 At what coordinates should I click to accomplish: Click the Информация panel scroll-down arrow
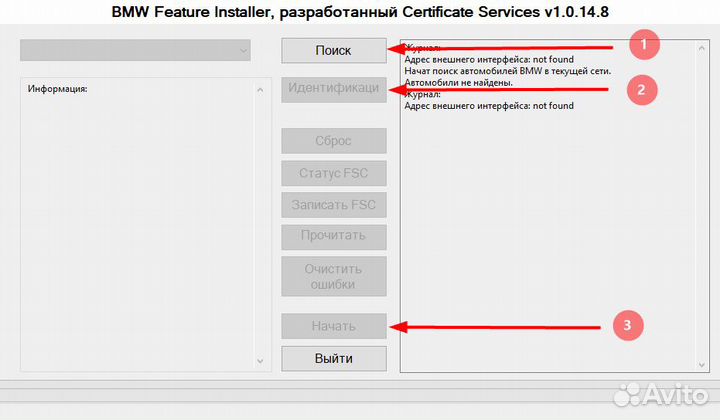coord(258,360)
